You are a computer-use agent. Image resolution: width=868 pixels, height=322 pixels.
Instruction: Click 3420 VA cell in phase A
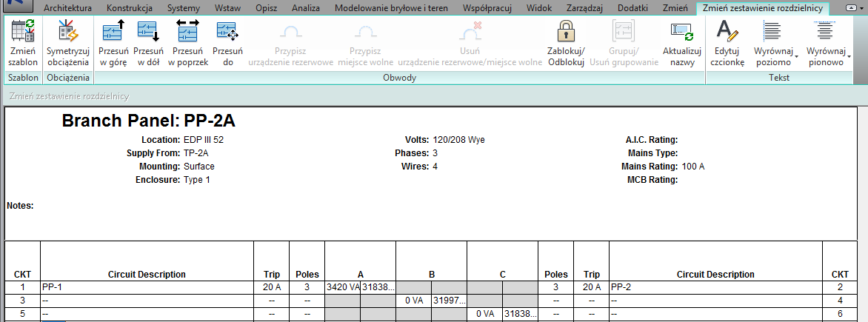pos(343,287)
